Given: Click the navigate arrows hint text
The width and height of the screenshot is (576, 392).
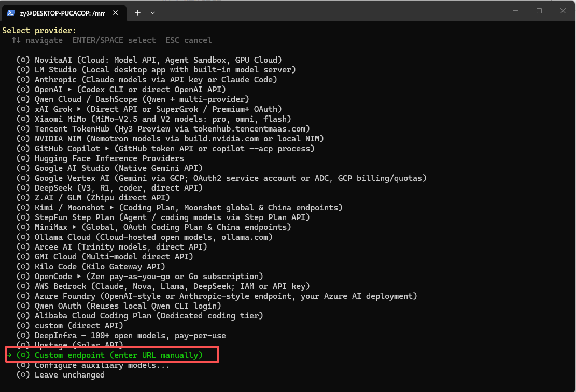Looking at the screenshot, I should coord(37,40).
